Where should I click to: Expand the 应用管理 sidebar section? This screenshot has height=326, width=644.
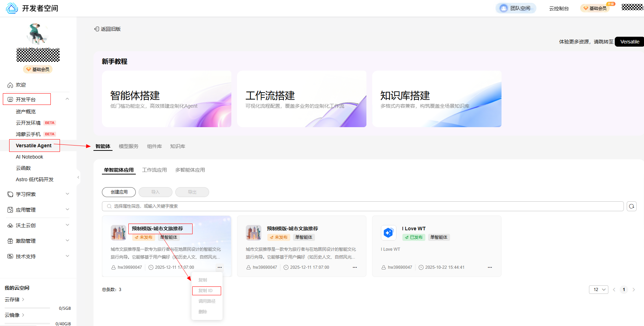pos(67,210)
